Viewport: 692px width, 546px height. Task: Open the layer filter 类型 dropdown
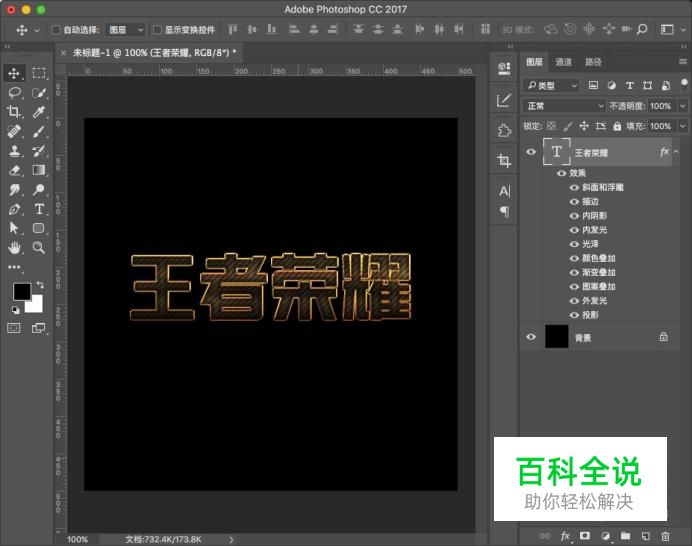click(551, 85)
